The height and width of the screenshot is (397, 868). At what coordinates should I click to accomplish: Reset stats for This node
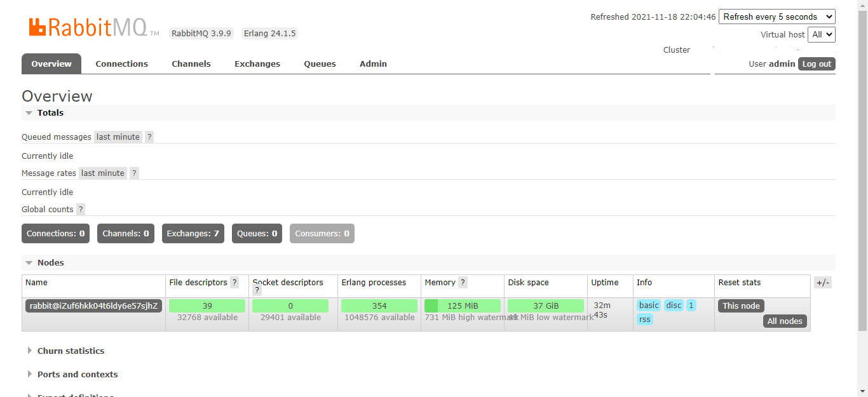click(740, 306)
